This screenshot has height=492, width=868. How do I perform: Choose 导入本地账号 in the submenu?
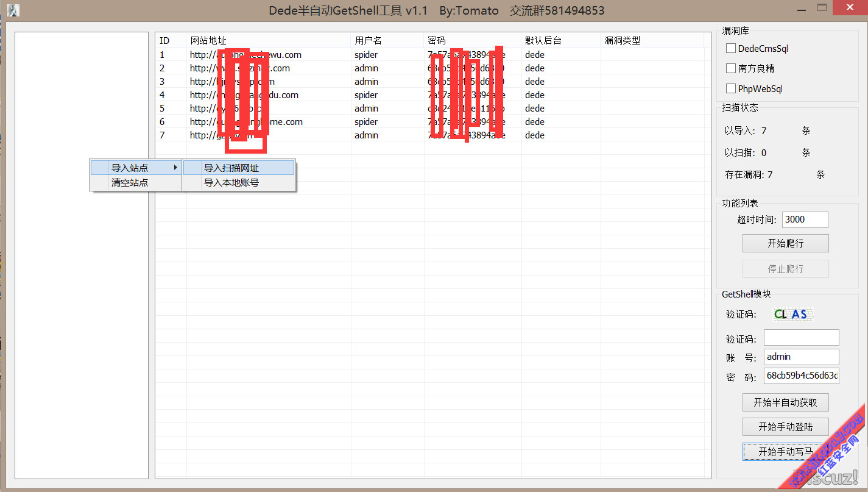point(239,182)
